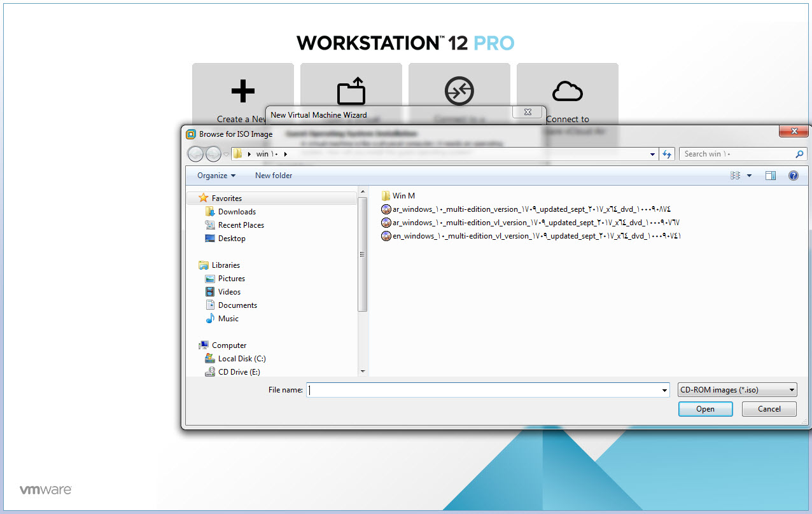Show the preview pane
Image resolution: width=812 pixels, height=514 pixels.
pos(771,176)
